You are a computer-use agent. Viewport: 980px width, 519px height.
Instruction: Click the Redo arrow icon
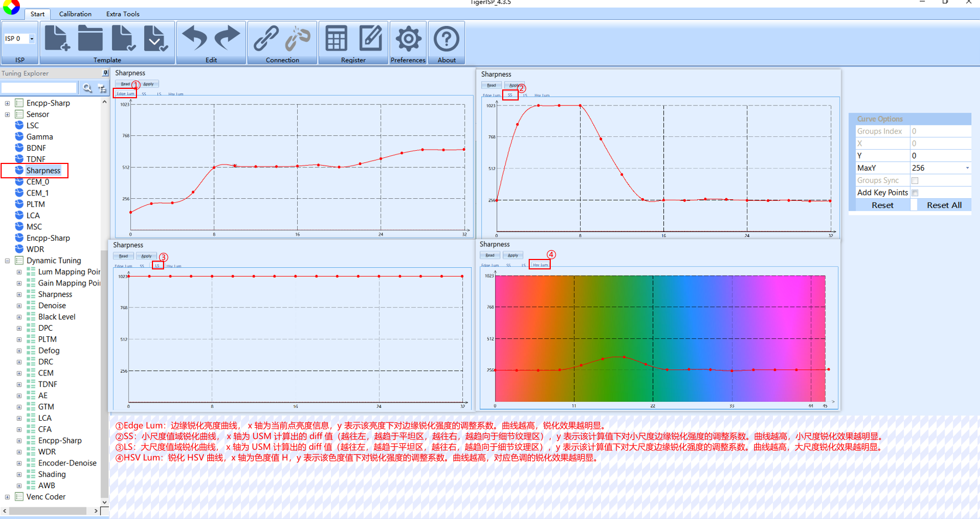227,39
